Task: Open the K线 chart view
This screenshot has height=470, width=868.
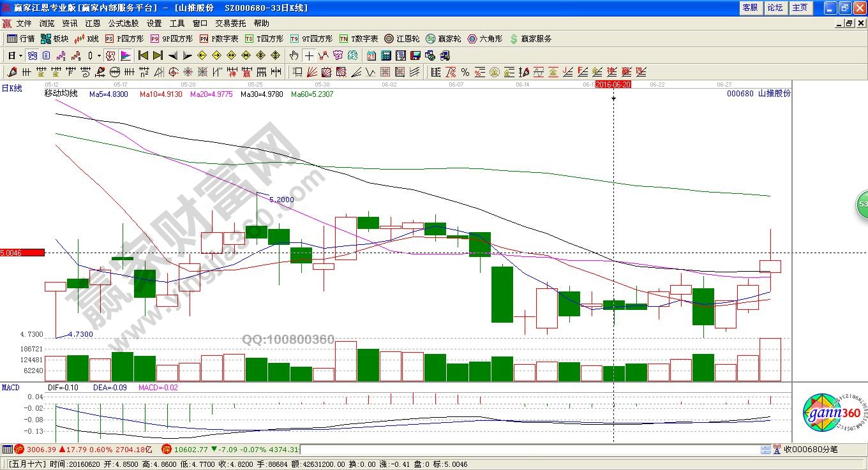Action: point(87,39)
